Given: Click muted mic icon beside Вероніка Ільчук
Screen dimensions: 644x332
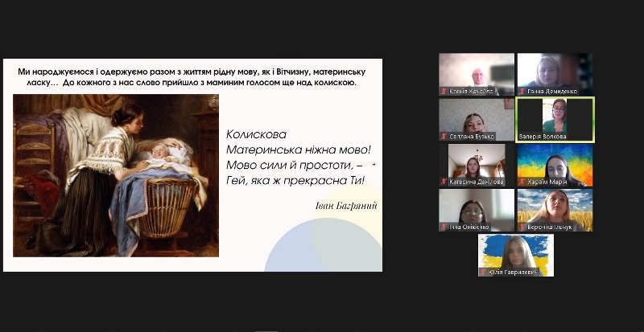Looking at the screenshot, I should point(522,227).
